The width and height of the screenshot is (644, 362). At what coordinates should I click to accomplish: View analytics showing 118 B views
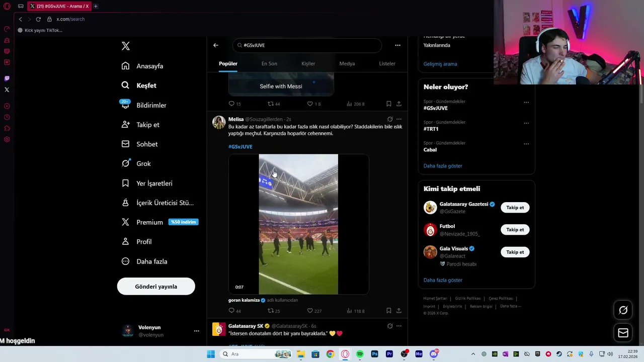(x=356, y=311)
